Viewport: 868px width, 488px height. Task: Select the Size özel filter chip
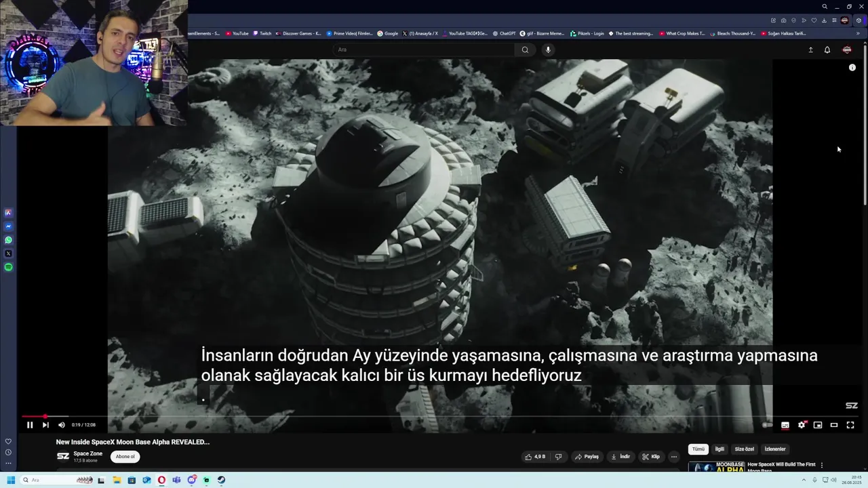pyautogui.click(x=745, y=449)
